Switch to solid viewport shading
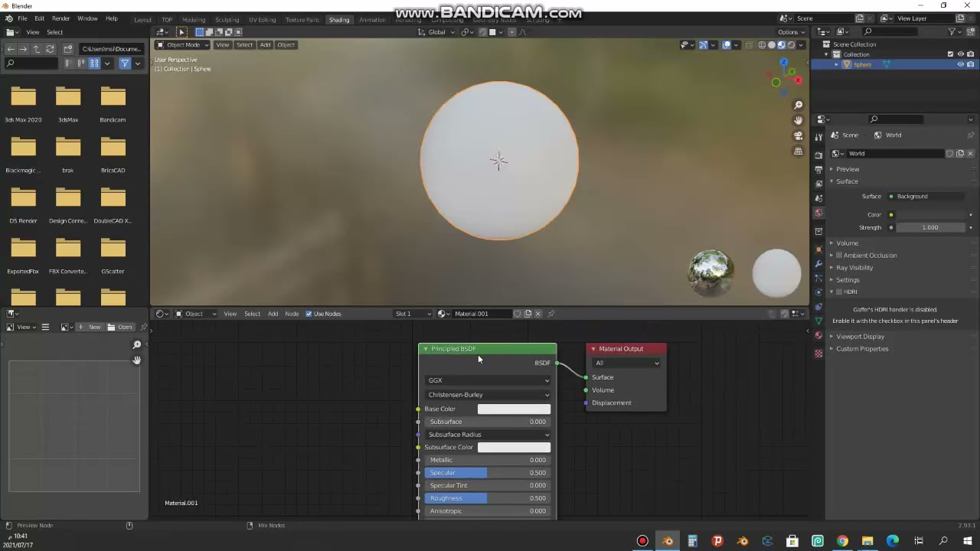The height and width of the screenshot is (551, 980). (772, 45)
